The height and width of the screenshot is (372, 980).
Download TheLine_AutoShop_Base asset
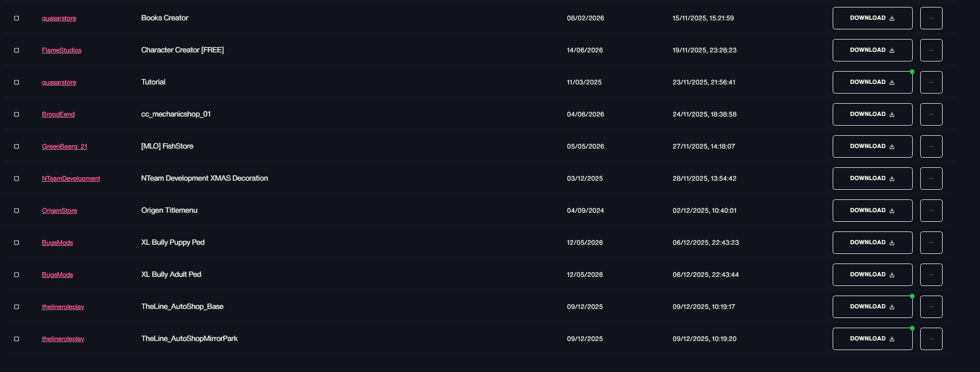[x=872, y=307]
